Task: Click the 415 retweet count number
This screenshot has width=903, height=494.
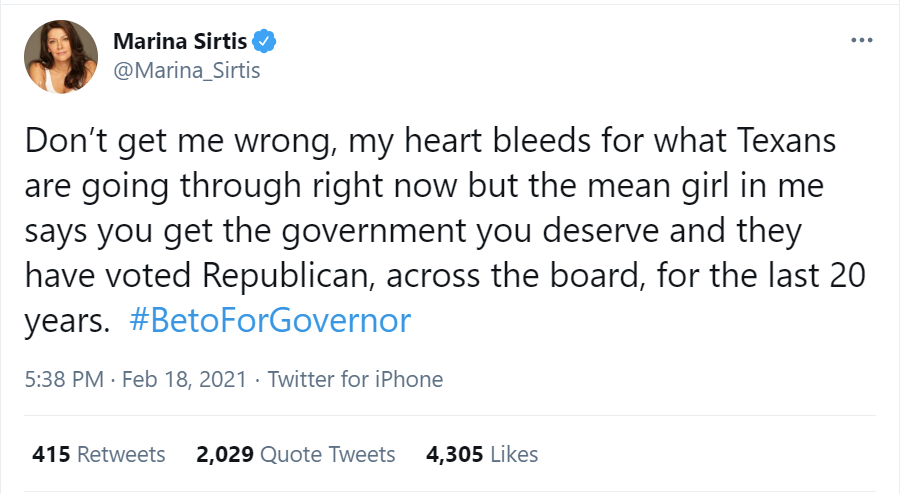Action: tap(52, 454)
